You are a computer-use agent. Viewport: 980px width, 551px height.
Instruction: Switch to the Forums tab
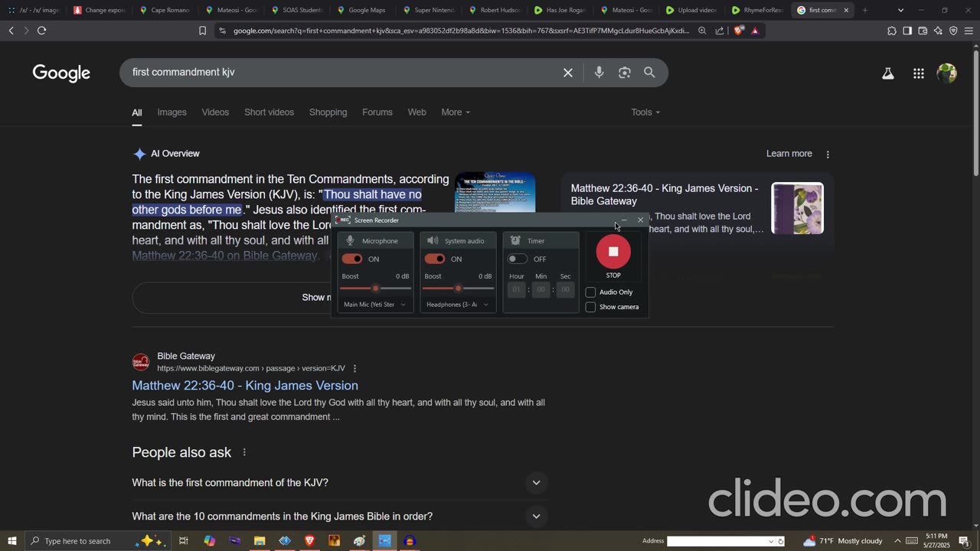point(377,112)
